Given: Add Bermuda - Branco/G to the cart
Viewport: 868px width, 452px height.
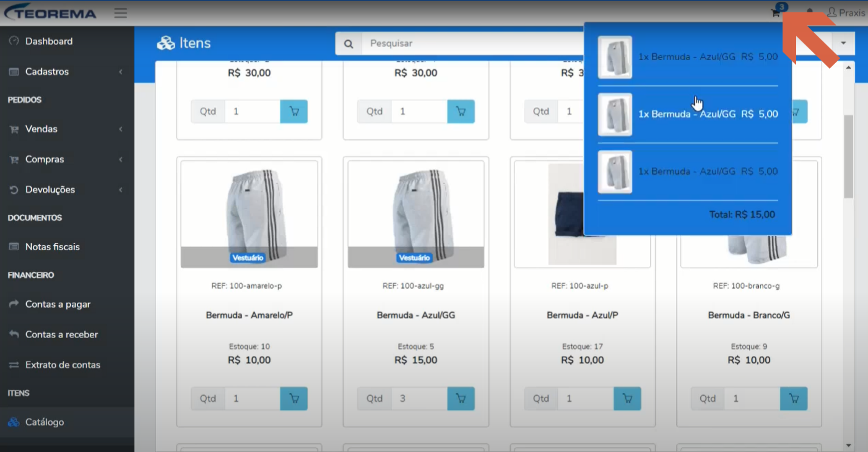Looking at the screenshot, I should tap(794, 399).
